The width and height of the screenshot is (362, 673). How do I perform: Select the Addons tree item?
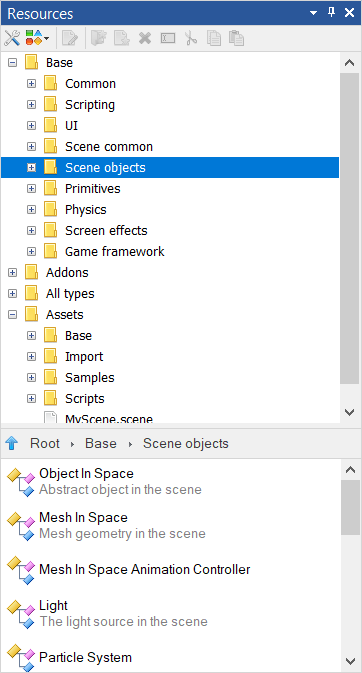point(67,273)
